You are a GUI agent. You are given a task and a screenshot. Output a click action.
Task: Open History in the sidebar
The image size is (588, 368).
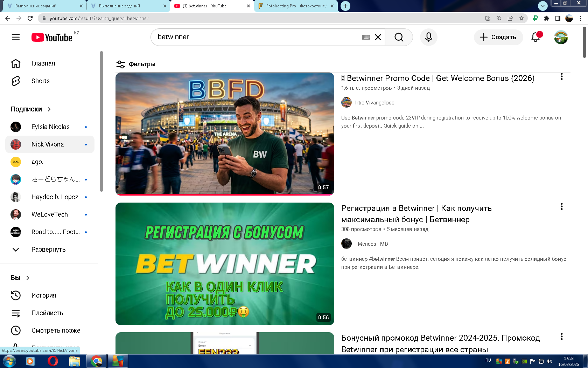point(44,295)
